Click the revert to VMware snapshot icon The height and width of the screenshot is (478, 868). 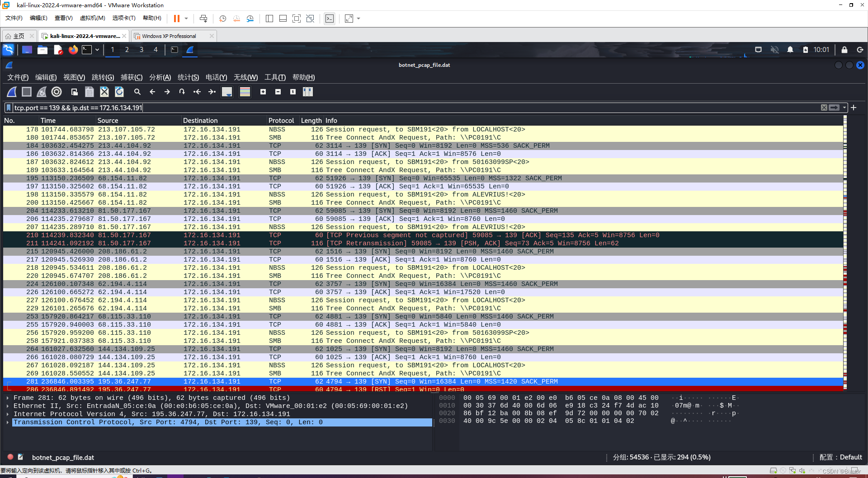tap(236, 19)
